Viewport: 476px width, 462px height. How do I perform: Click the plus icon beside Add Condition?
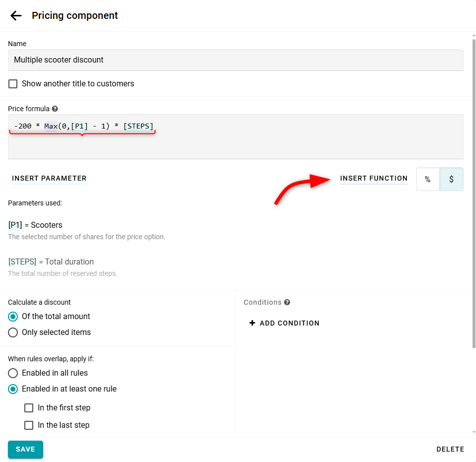click(x=252, y=323)
